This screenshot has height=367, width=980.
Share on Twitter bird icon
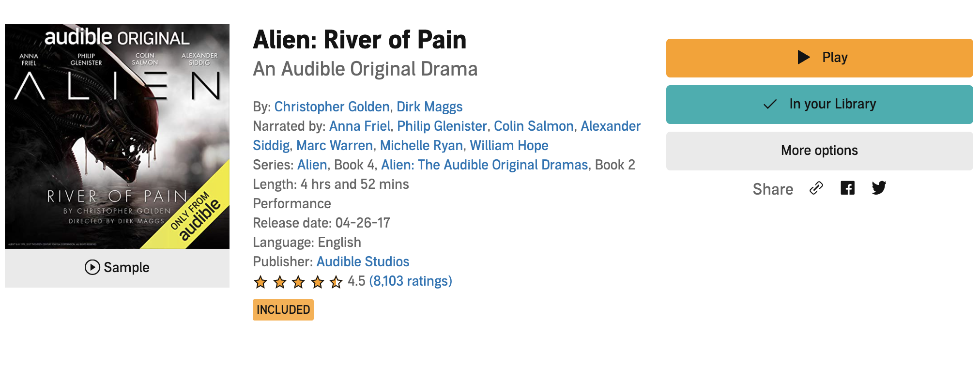tap(879, 188)
